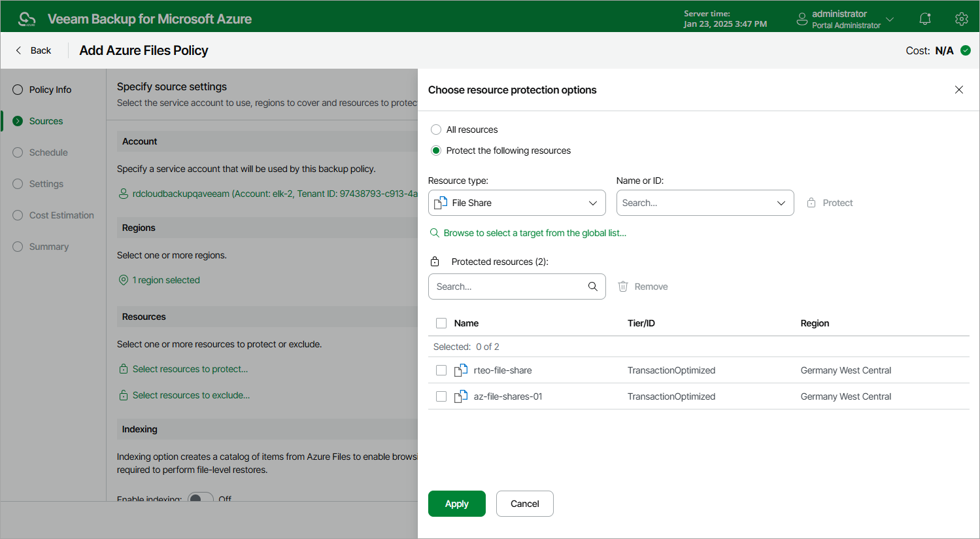Click the rteo-file-share file icon

[x=461, y=370]
